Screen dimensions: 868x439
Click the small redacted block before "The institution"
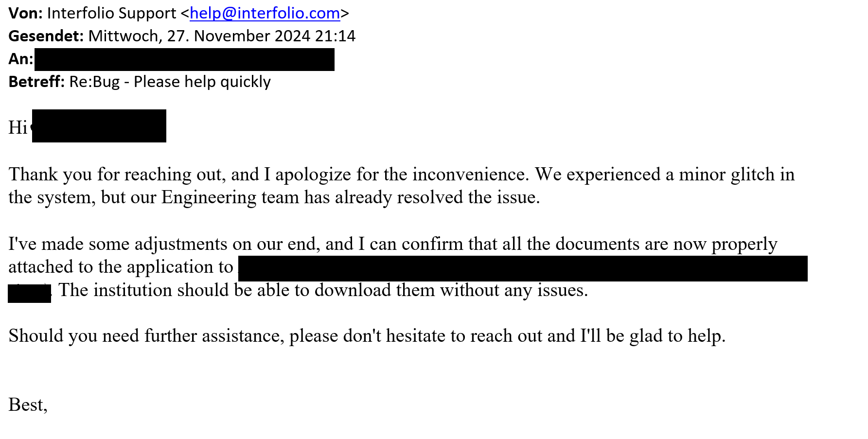coord(29,294)
